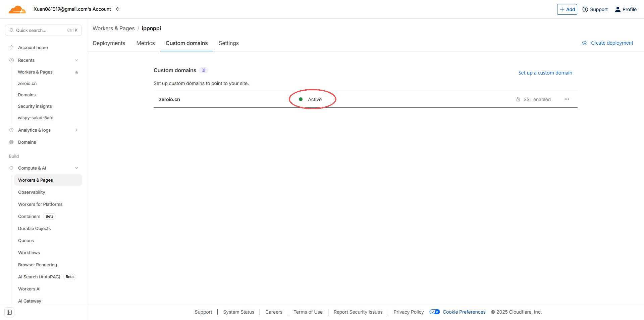
Task: Open zeroio.cn three-dot actions menu
Action: click(567, 99)
